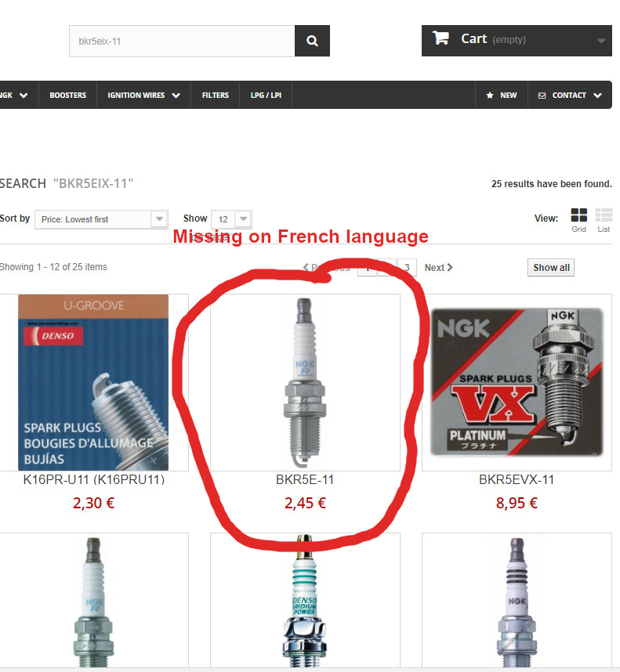620x672 pixels.
Task: Open the BOOSTERS menu item
Action: click(x=67, y=95)
